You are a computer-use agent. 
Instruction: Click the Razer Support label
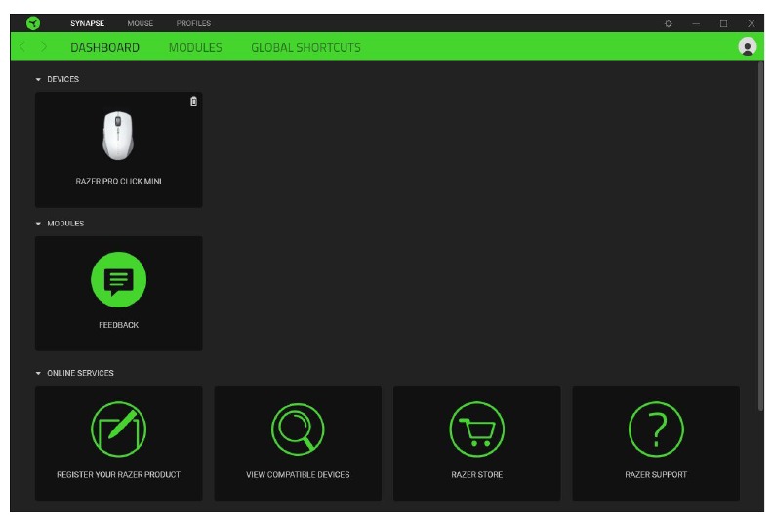click(x=656, y=474)
